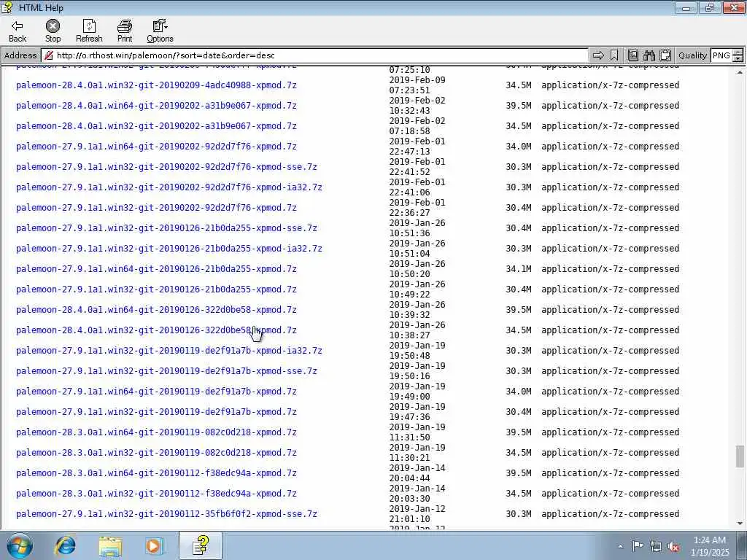Viewport: 747px width, 560px height.
Task: Click the clipboard icon in address toolbar
Action: click(665, 55)
